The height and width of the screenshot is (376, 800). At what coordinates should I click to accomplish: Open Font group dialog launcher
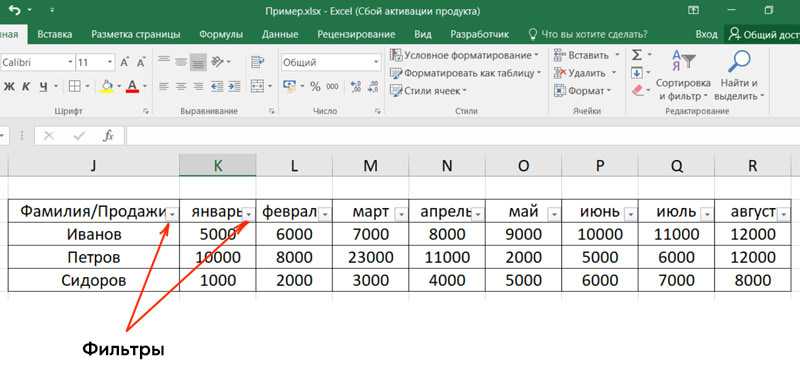[x=146, y=110]
